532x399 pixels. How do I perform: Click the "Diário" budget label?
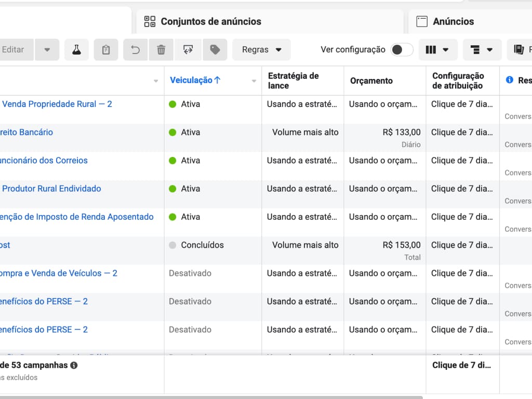point(411,144)
